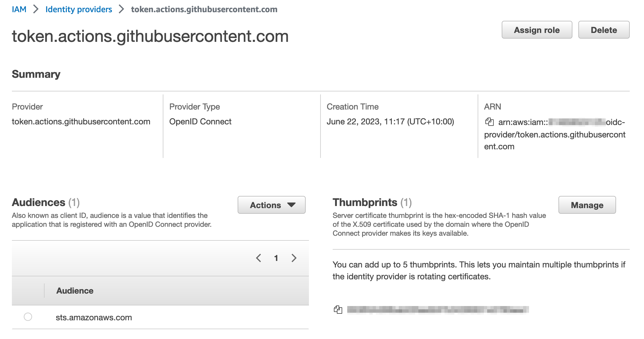Open the Identity providers breadcrumb link
The width and height of the screenshot is (644, 339).
(x=79, y=9)
